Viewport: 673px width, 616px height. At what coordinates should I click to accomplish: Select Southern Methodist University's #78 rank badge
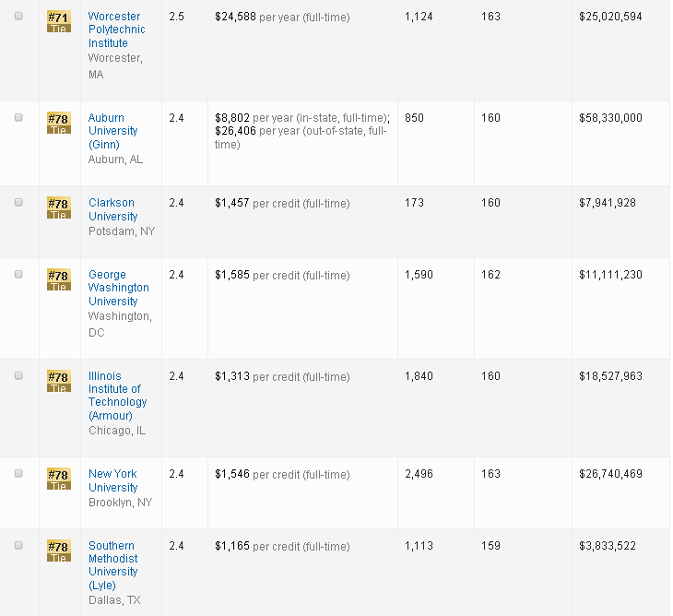coord(58,551)
